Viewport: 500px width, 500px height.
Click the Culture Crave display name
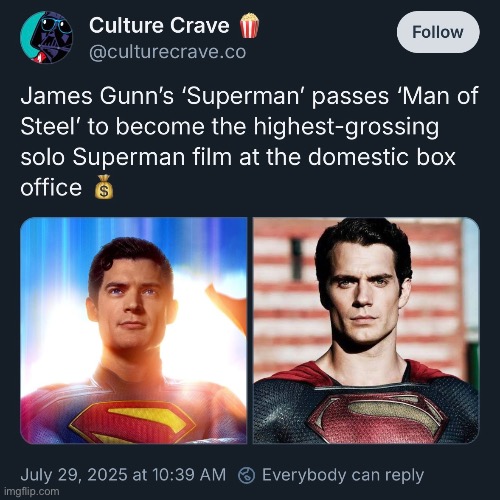pyautogui.click(x=159, y=26)
